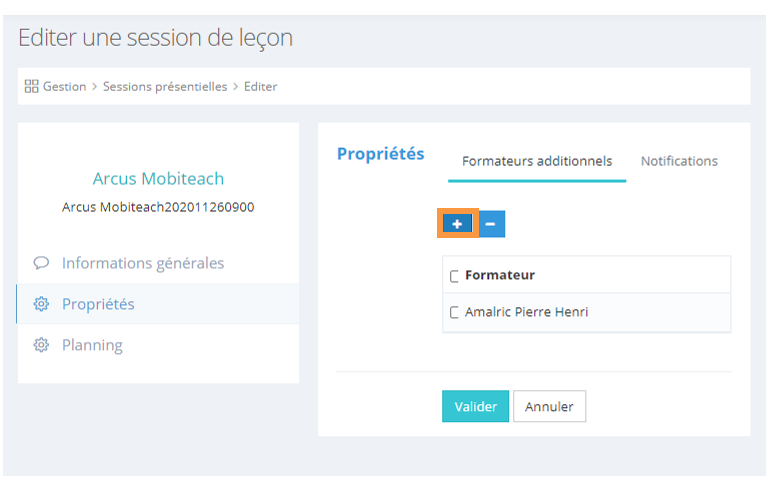
Task: Click the gear icon beside sidebar Propriétés
Action: [41, 304]
